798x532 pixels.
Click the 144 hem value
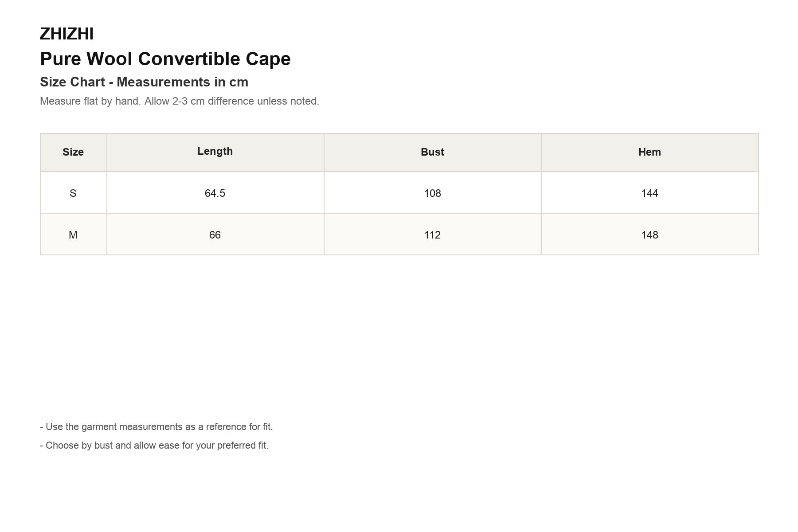click(x=649, y=193)
